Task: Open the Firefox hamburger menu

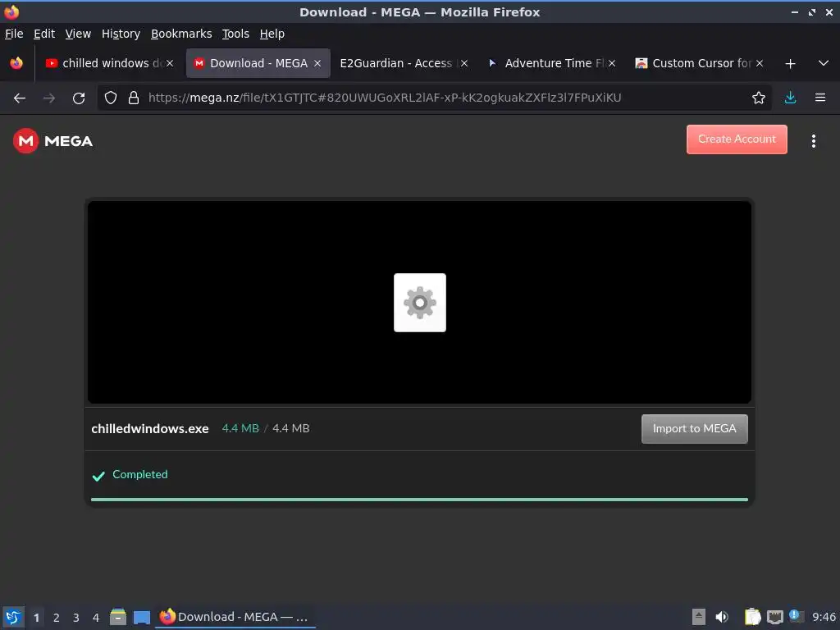Action: 820,98
